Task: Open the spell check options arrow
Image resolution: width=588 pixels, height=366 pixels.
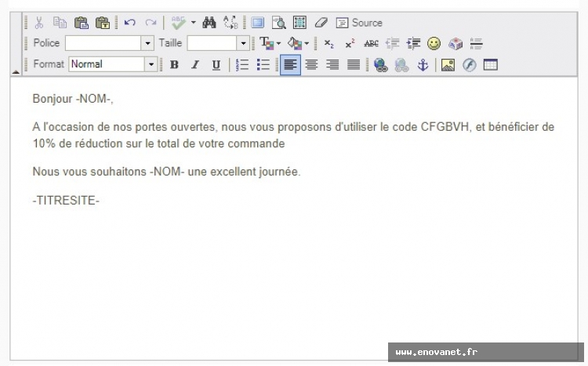Action: [x=193, y=23]
